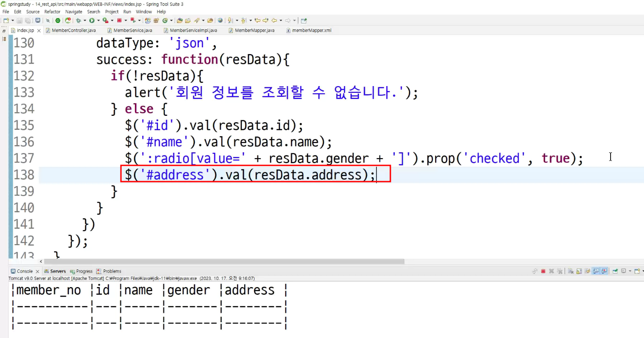Click the New file toolbar icon

click(x=6, y=20)
